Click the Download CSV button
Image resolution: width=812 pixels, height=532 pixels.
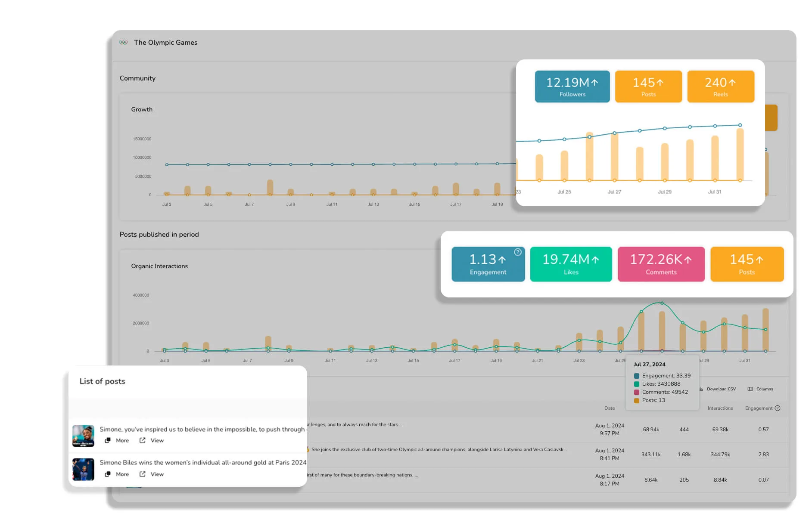[x=717, y=389]
